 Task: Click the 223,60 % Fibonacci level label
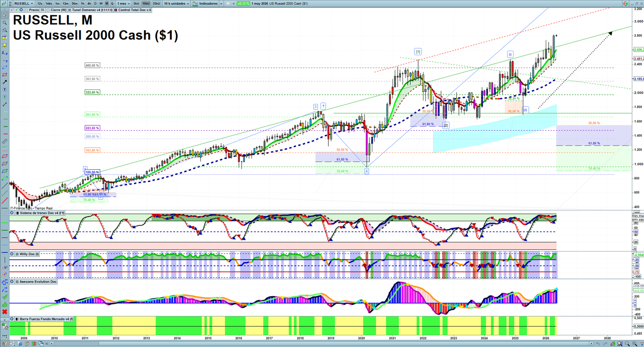tap(92, 128)
